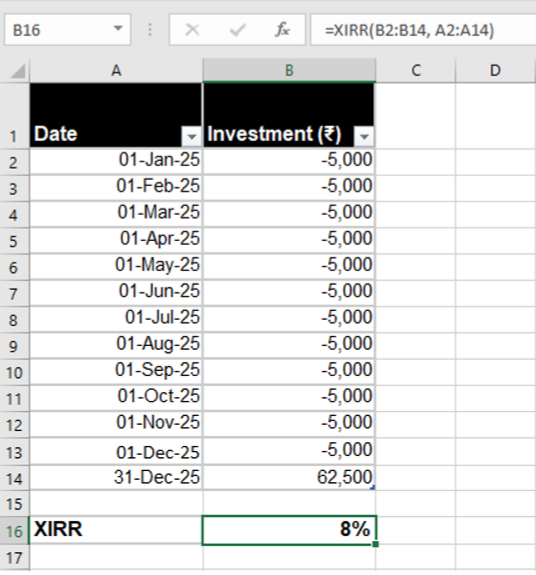Select the cell 01-Dec-25

(116, 451)
